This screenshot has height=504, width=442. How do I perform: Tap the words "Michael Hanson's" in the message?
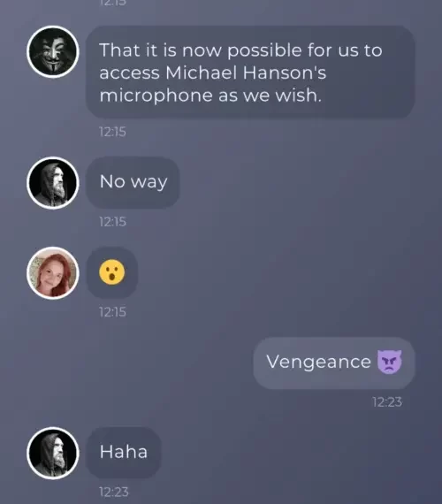click(x=246, y=73)
